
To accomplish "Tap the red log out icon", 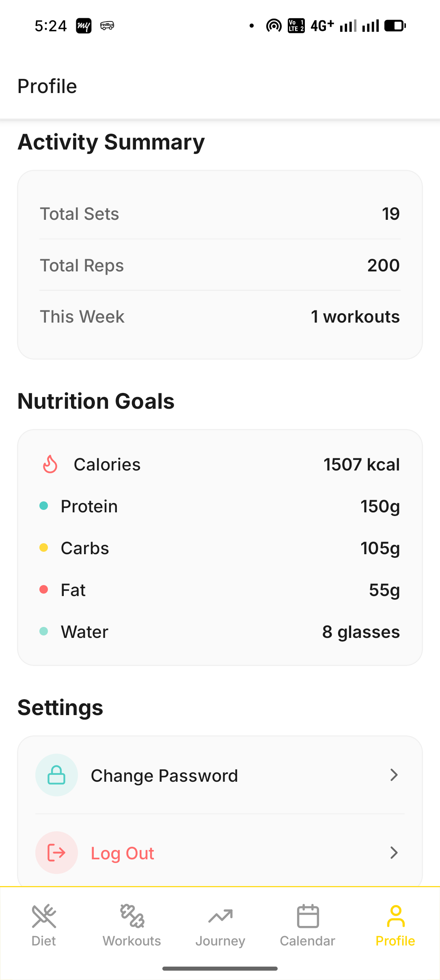I will click(x=56, y=852).
